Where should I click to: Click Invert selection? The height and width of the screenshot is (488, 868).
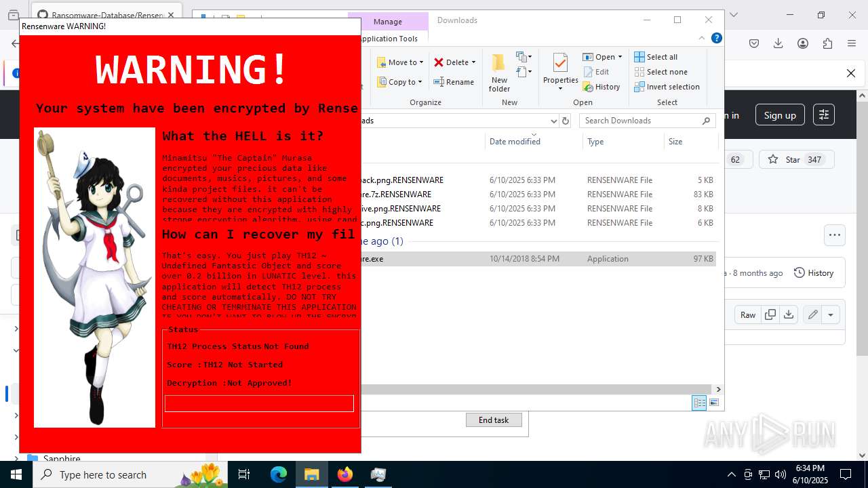667,87
